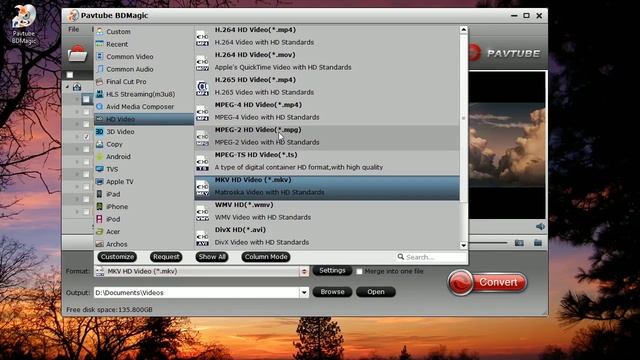Image resolution: width=640 pixels, height=360 pixels.
Task: Open the snapshot folder icon below preview
Action: coord(538,243)
